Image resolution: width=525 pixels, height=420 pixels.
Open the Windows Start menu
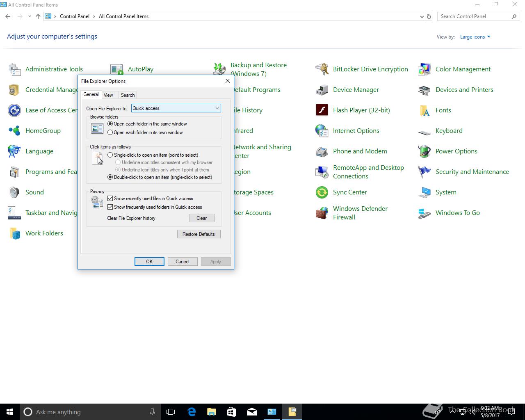10,412
